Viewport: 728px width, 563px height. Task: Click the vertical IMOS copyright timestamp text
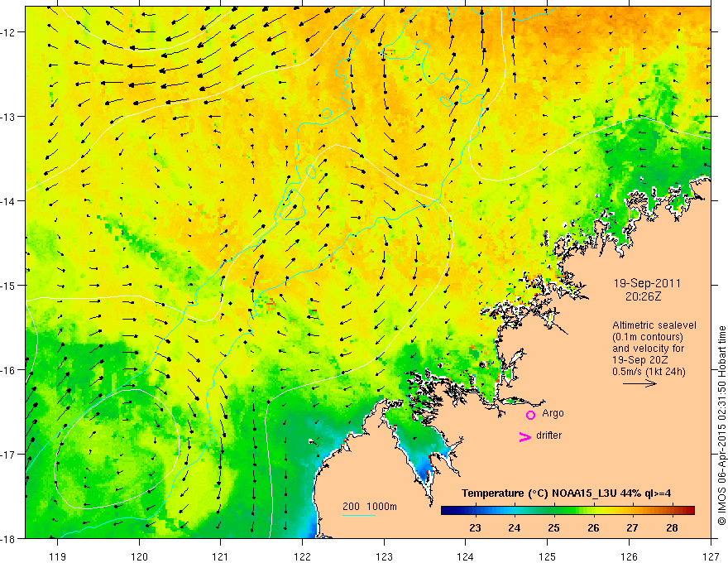pyautogui.click(x=721, y=426)
